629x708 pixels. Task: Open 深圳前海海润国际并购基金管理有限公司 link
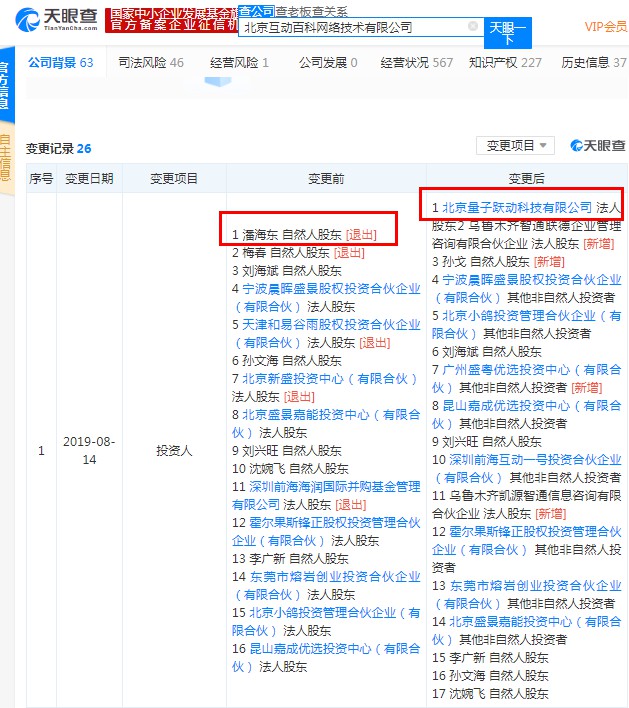pyautogui.click(x=326, y=495)
